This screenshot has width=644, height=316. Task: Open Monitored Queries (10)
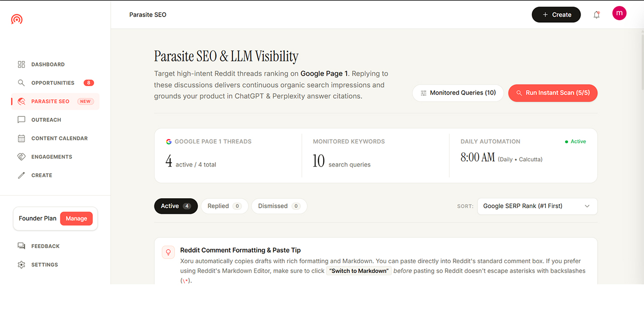pyautogui.click(x=458, y=93)
